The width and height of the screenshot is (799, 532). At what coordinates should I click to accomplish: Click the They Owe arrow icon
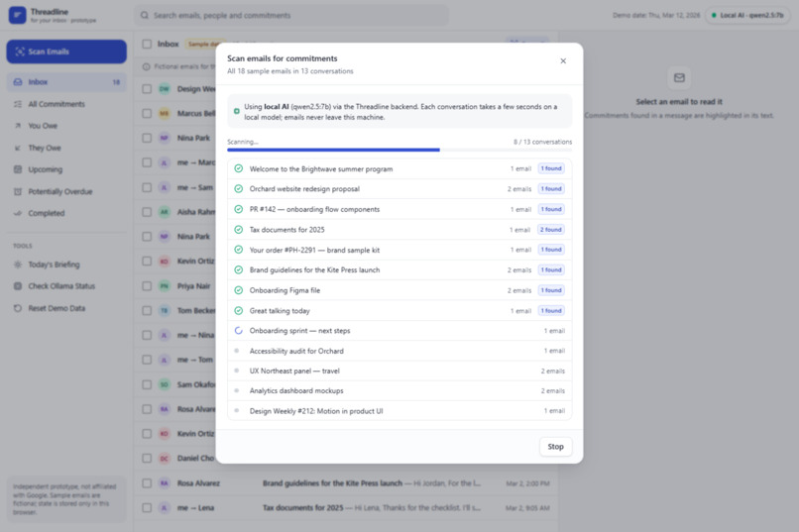(18, 148)
